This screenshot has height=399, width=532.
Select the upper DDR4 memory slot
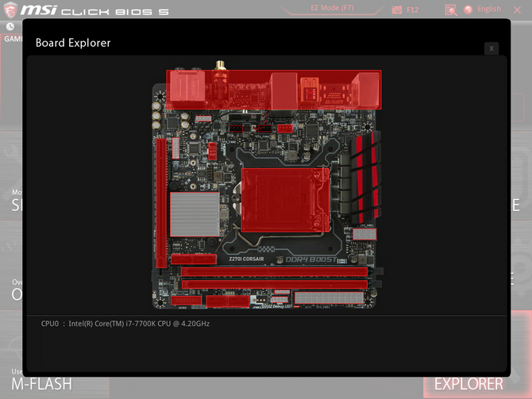(274, 271)
